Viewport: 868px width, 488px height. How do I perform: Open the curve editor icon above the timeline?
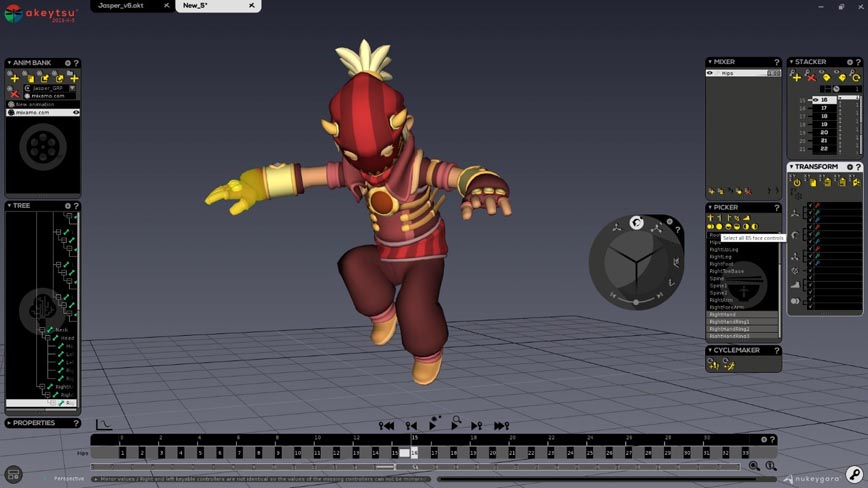point(103,425)
